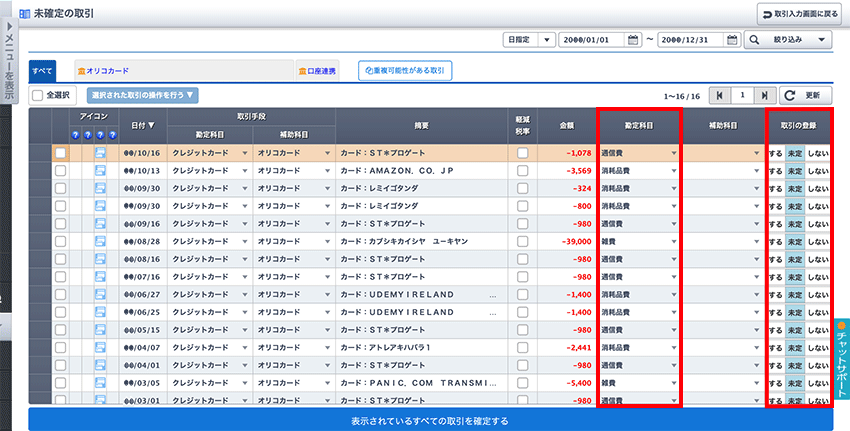
Task: Check the row checkbox for the 10/13 transaction
Action: coord(61,171)
